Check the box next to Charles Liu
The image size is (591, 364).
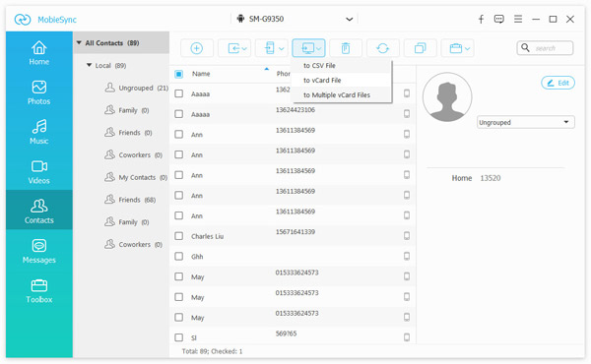tap(179, 236)
